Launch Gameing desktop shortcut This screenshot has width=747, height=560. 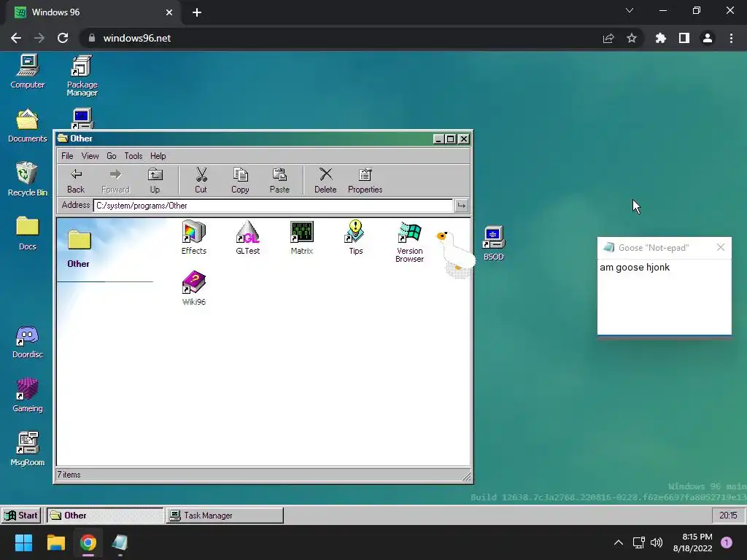pyautogui.click(x=28, y=395)
